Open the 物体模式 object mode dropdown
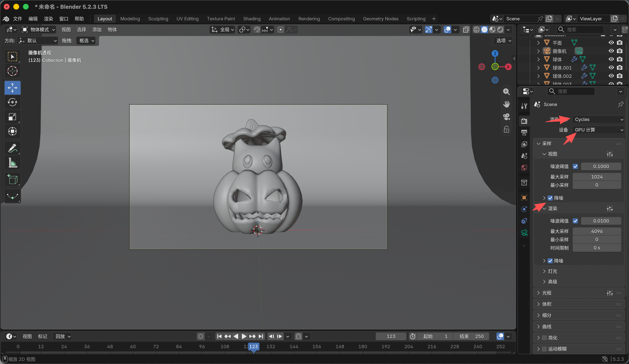This screenshot has height=364, width=629. 38,30
